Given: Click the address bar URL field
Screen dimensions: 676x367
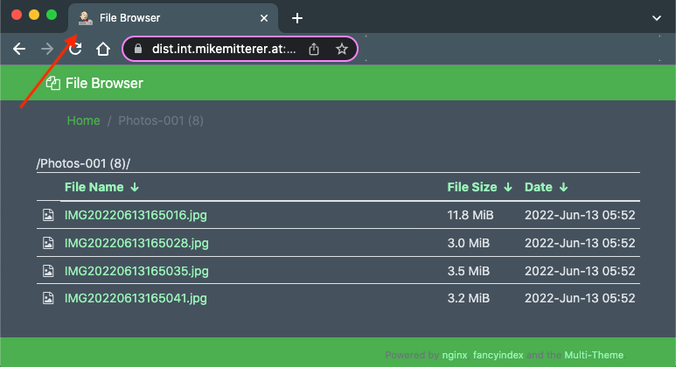Looking at the screenshot, I should (224, 49).
